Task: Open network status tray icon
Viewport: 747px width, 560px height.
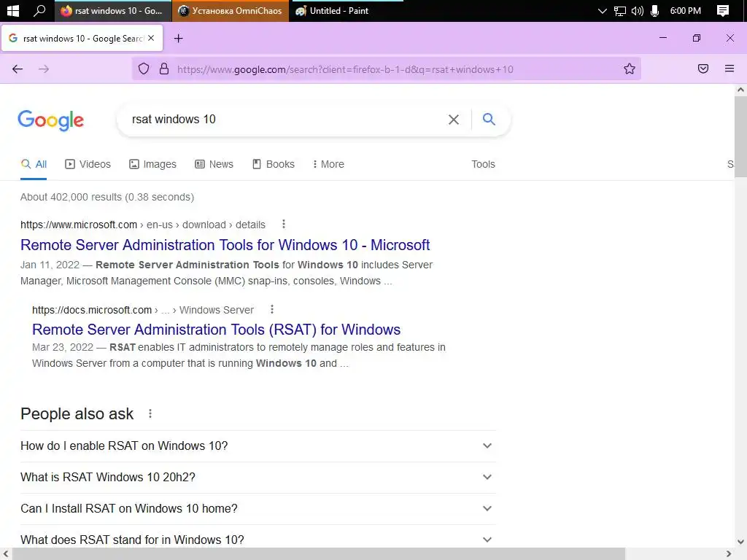Action: (x=620, y=11)
